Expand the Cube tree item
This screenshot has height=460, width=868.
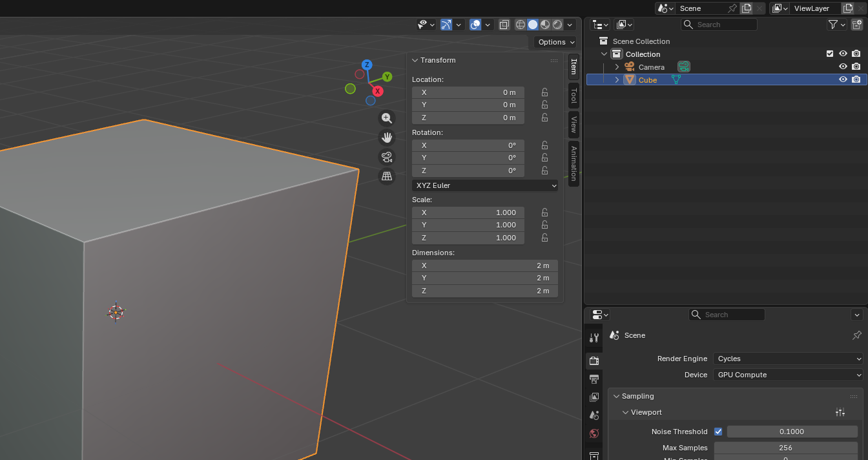click(x=617, y=80)
